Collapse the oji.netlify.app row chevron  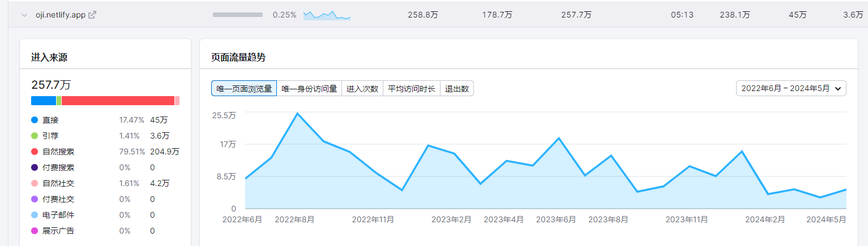pos(24,15)
